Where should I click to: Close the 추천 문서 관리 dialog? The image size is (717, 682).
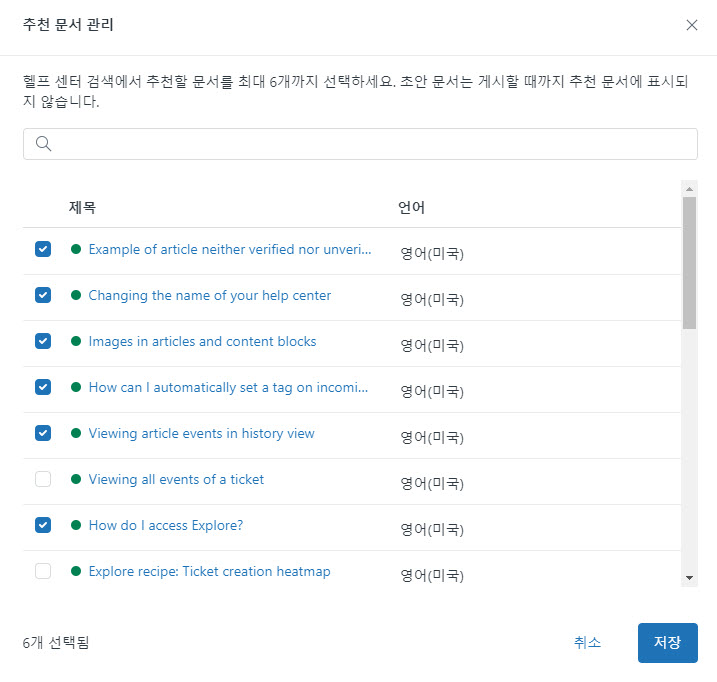pos(691,25)
